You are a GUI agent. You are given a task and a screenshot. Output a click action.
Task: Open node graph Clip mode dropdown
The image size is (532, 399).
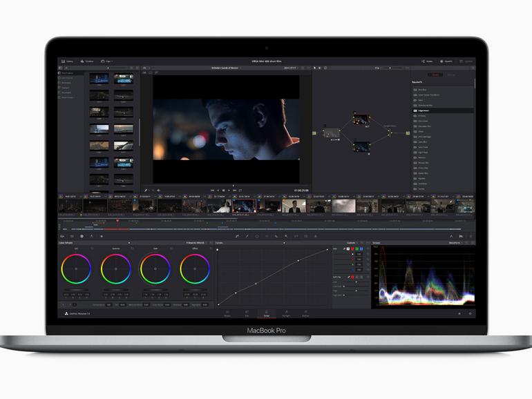click(x=378, y=68)
